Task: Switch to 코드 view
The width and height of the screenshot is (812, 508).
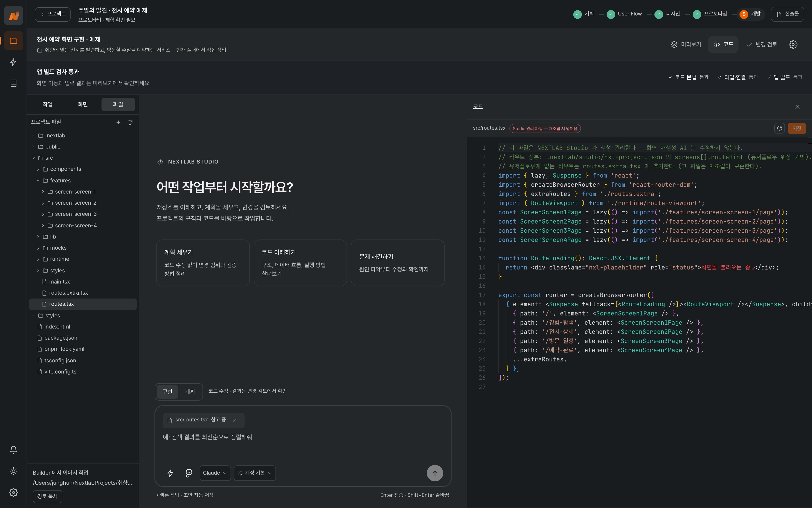Action: point(723,44)
